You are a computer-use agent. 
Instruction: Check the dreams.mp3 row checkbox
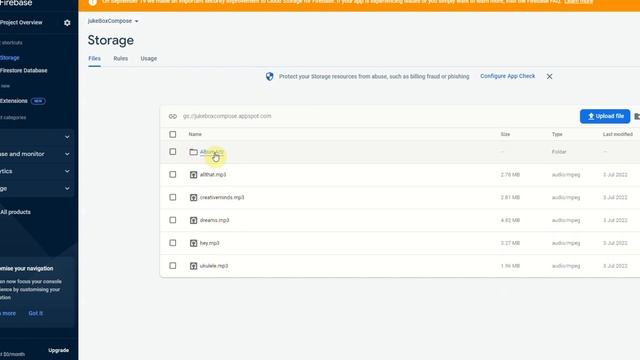[x=173, y=220]
